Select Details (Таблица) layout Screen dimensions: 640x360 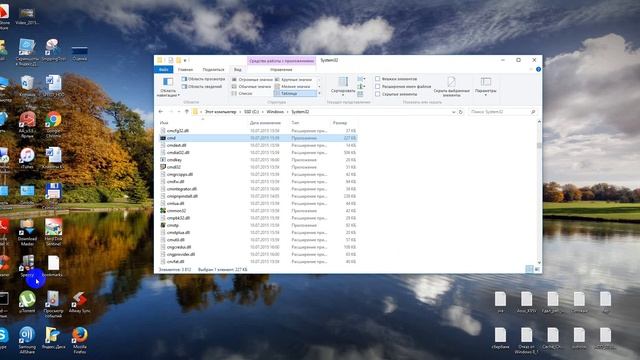click(x=295, y=93)
